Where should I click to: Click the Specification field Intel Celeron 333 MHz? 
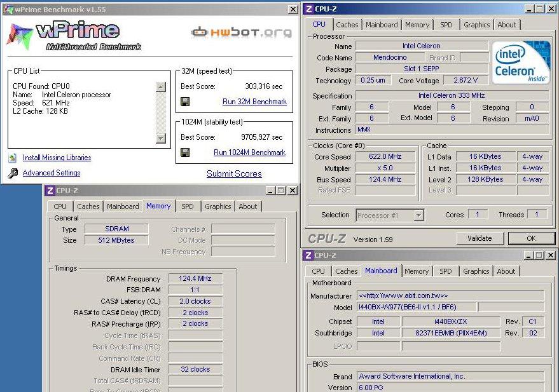pyautogui.click(x=452, y=95)
